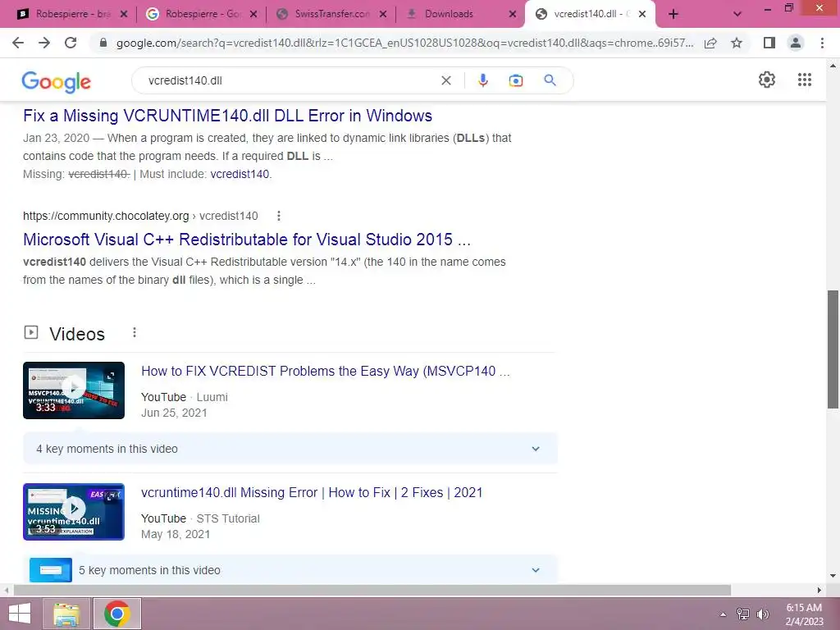Show hidden tray icons arrow
The height and width of the screenshot is (630, 840).
724,614
